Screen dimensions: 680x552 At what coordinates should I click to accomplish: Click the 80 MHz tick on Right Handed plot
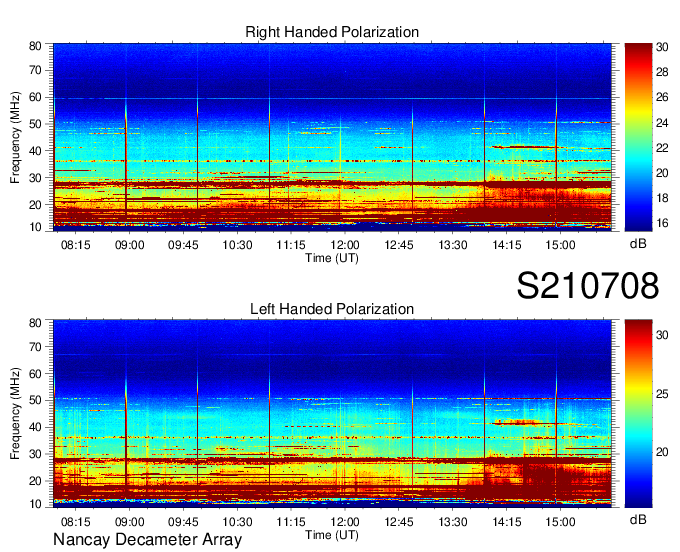pyautogui.click(x=35, y=46)
